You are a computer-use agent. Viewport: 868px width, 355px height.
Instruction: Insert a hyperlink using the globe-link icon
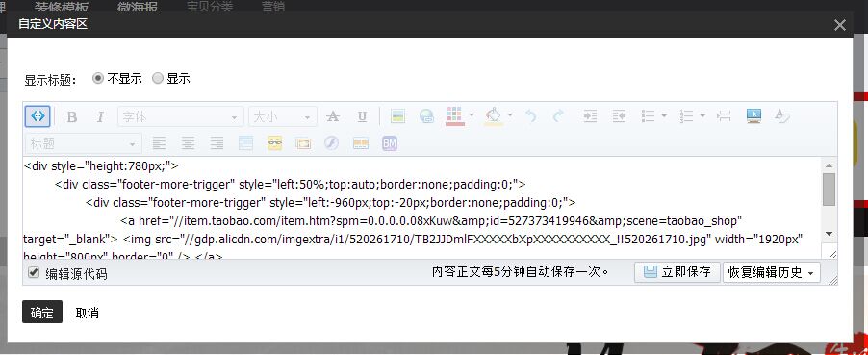pos(426,115)
